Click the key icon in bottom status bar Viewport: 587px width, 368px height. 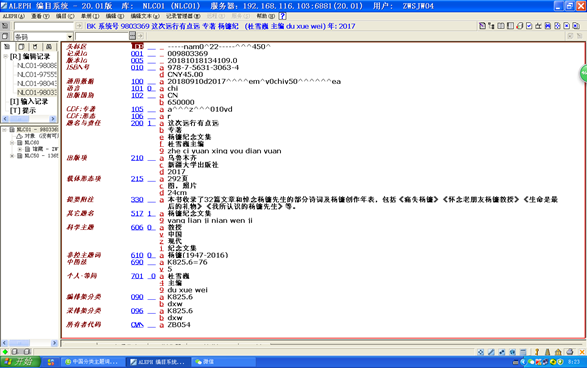pyautogui.click(x=537, y=352)
